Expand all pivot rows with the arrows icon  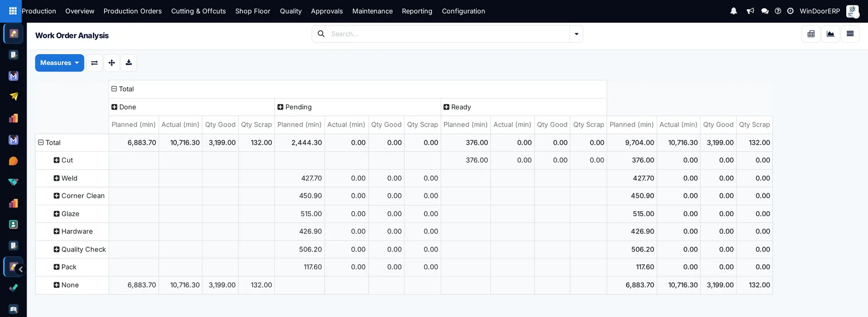point(112,63)
